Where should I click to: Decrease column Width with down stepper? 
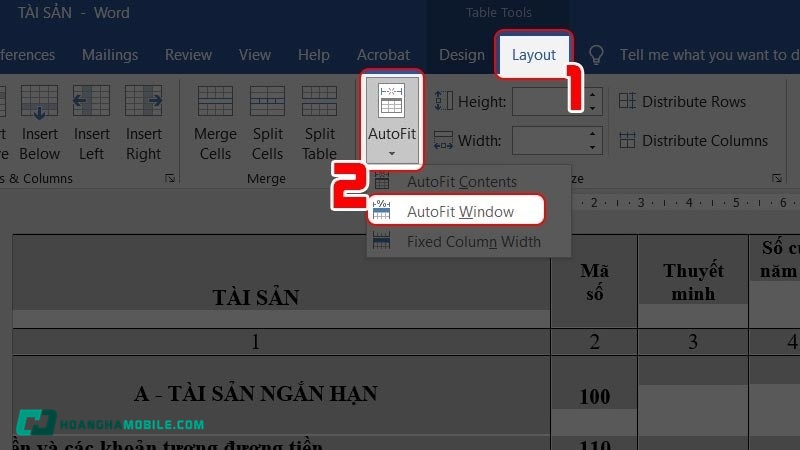(x=592, y=147)
